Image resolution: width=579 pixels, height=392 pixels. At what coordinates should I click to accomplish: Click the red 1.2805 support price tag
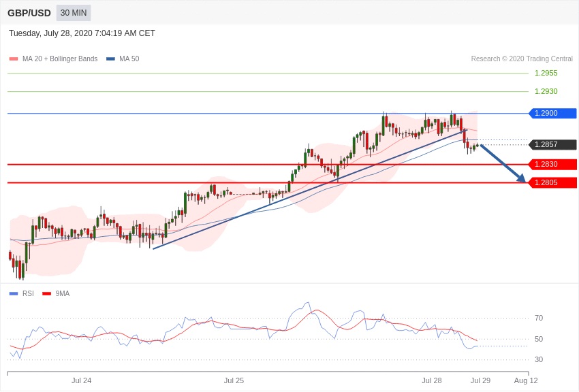coord(553,182)
